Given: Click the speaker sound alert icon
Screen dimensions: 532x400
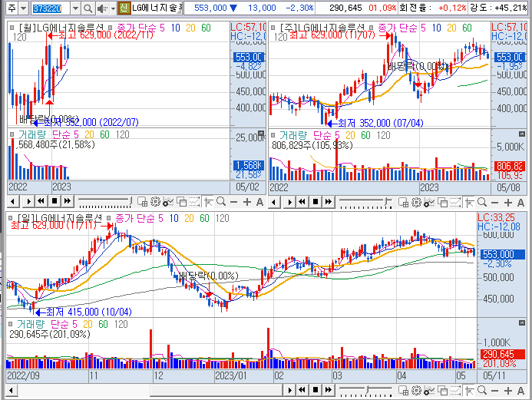Looking at the screenshot, I should (x=101, y=8).
